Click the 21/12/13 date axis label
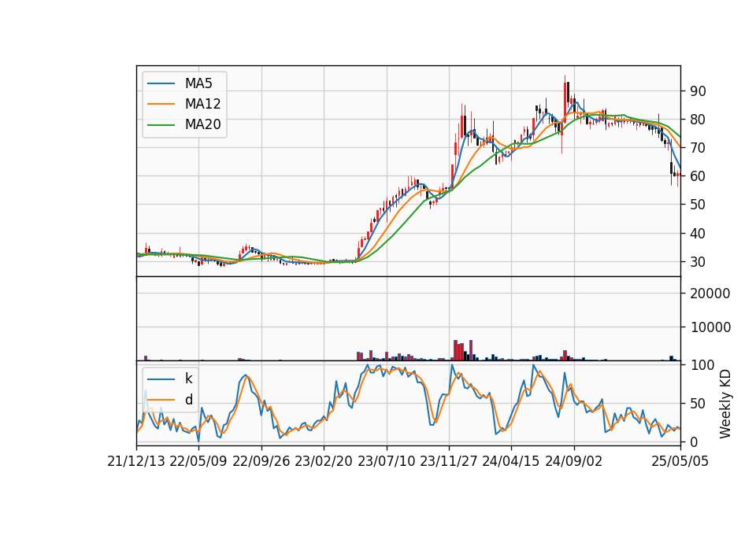This screenshot has height=543, width=756. pyautogui.click(x=136, y=462)
